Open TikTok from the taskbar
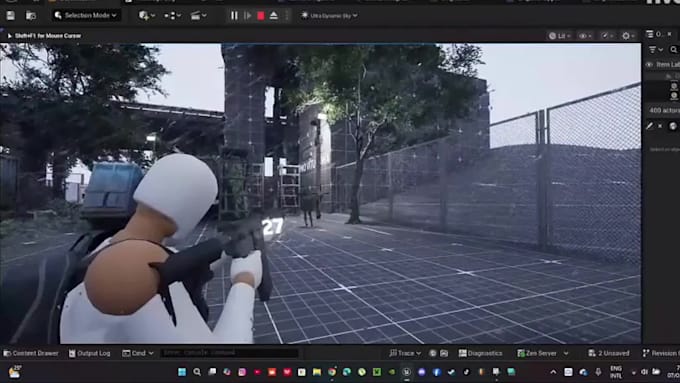The width and height of the screenshot is (680, 383). tap(466, 372)
